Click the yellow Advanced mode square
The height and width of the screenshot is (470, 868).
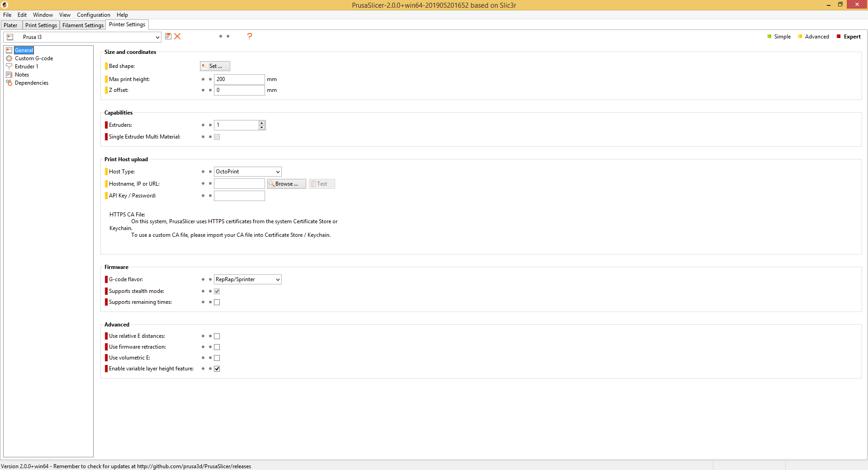[800, 37]
